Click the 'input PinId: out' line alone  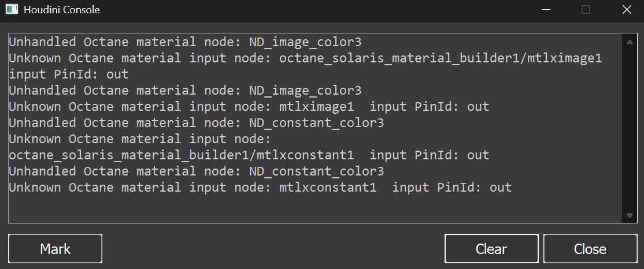(x=69, y=74)
